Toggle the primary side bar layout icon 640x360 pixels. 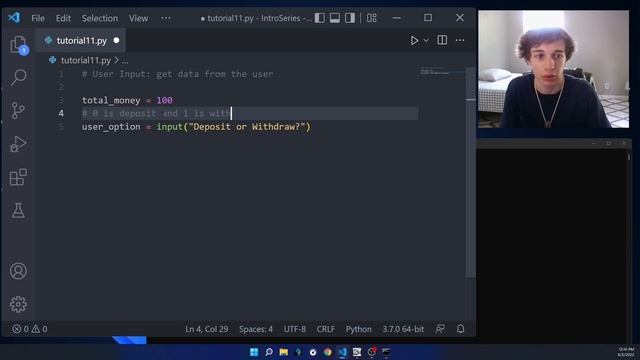coord(320,18)
